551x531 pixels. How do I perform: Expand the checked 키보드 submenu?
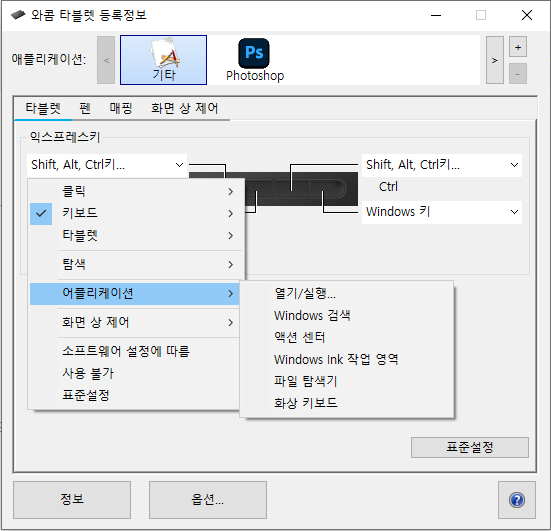pos(136,213)
